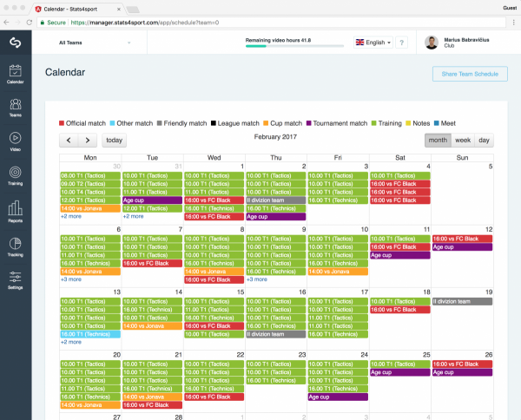The height and width of the screenshot is (420, 521).
Task: Open 14:00 vs Jonava on Monday 30
Action: coord(90,208)
